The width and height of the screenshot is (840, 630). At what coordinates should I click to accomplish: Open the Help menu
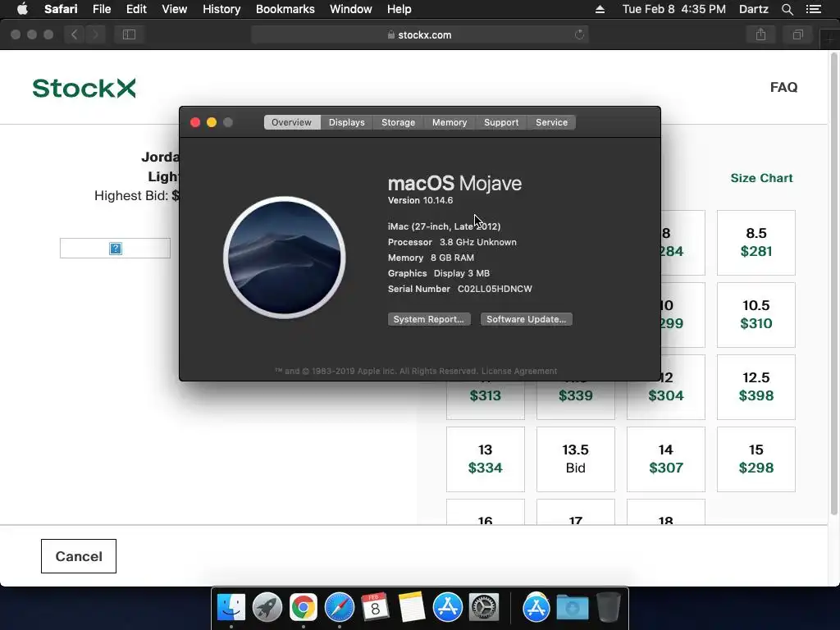(399, 9)
